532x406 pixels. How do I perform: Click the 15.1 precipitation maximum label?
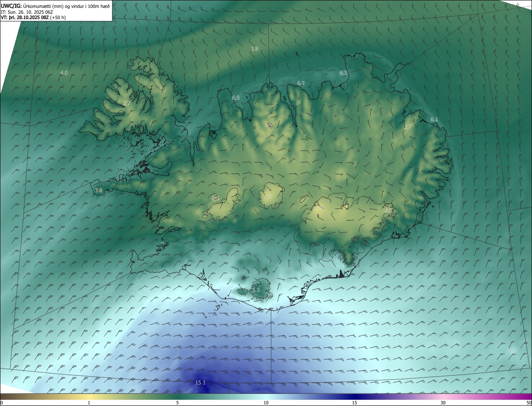click(200, 382)
